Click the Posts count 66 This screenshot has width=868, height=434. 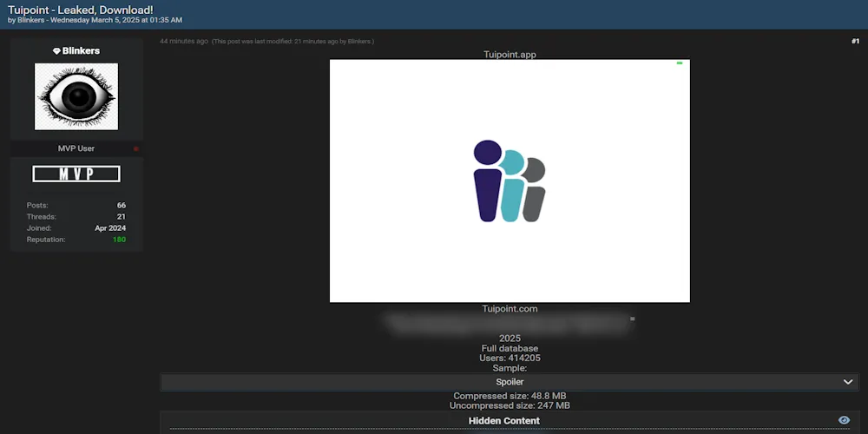122,206
